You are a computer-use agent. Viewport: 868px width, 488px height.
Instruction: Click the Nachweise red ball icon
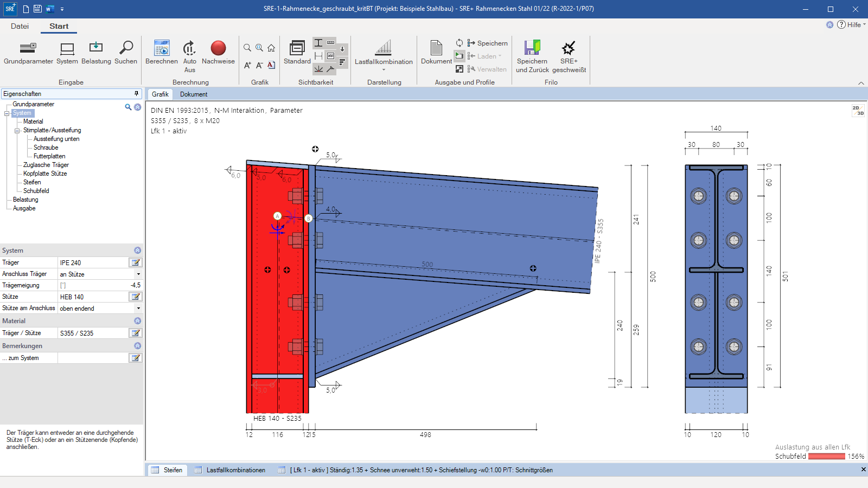pos(218,48)
